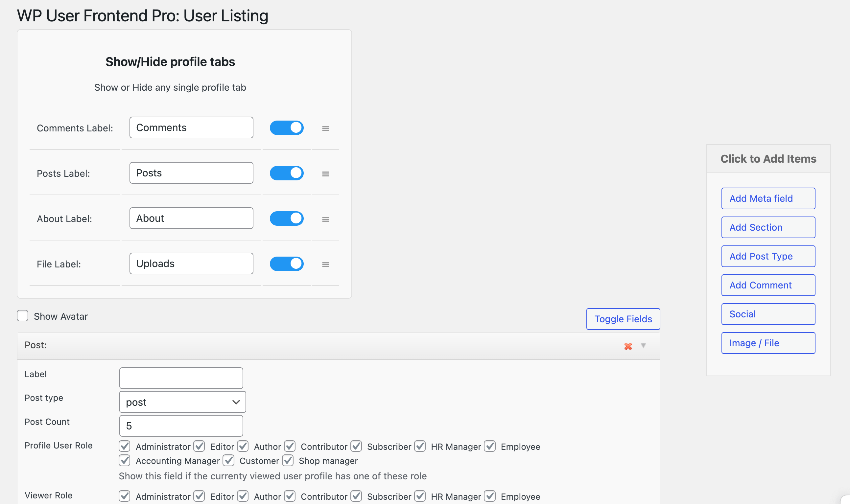The width and height of the screenshot is (850, 504).
Task: Toggle the Posts tab switch off
Action: coord(286,173)
